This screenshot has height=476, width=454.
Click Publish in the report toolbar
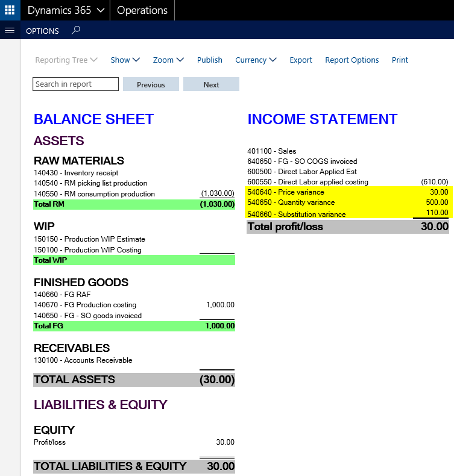(x=210, y=60)
